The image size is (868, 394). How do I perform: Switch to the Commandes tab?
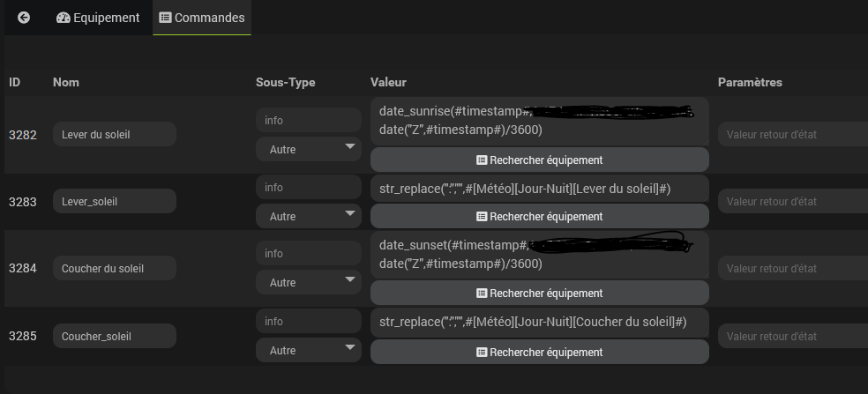coord(202,18)
